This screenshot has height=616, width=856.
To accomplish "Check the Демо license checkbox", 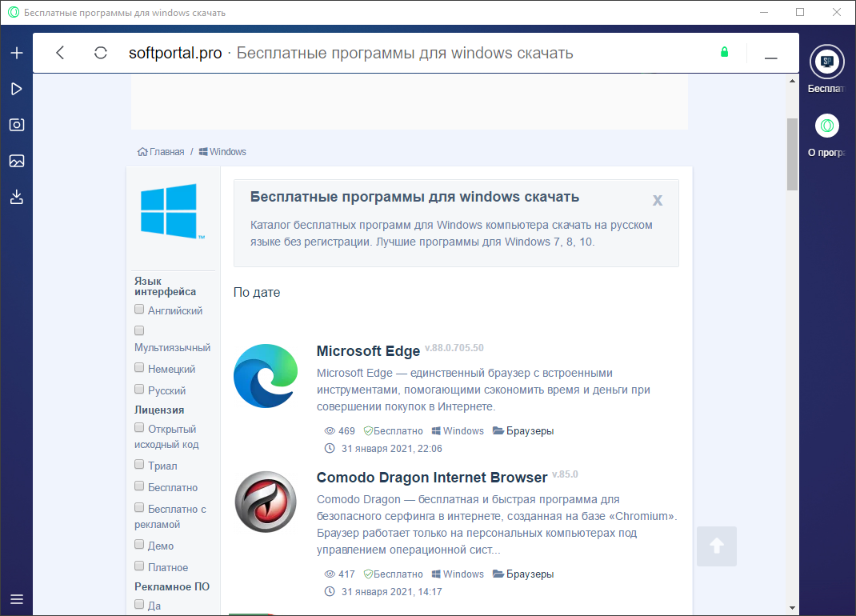I will [x=139, y=545].
